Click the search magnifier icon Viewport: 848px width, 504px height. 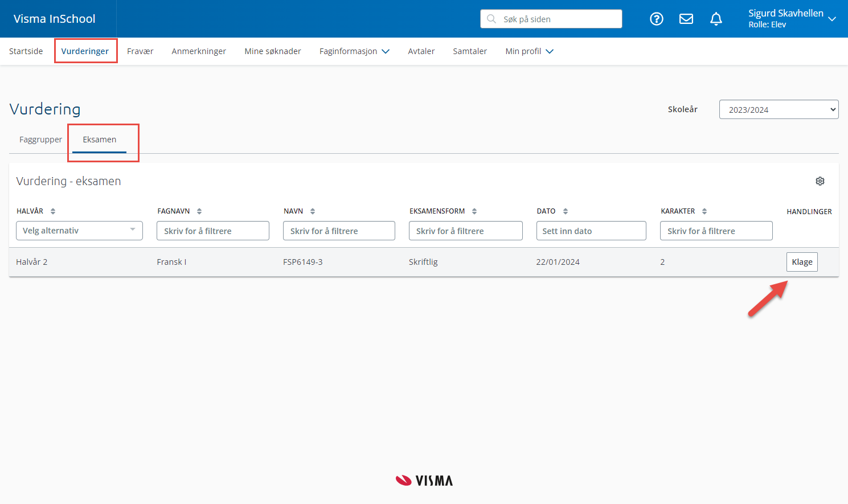point(491,19)
